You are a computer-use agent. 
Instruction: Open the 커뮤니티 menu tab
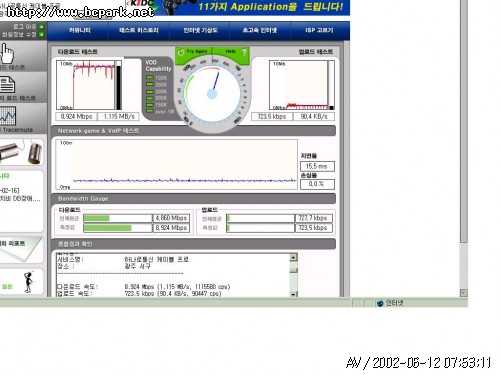(80, 30)
